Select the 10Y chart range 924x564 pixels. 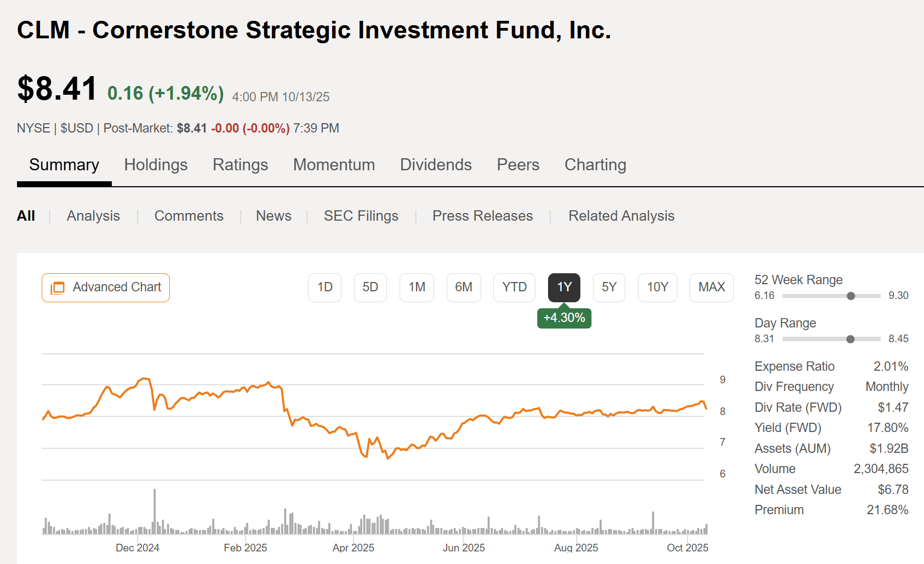pyautogui.click(x=657, y=287)
